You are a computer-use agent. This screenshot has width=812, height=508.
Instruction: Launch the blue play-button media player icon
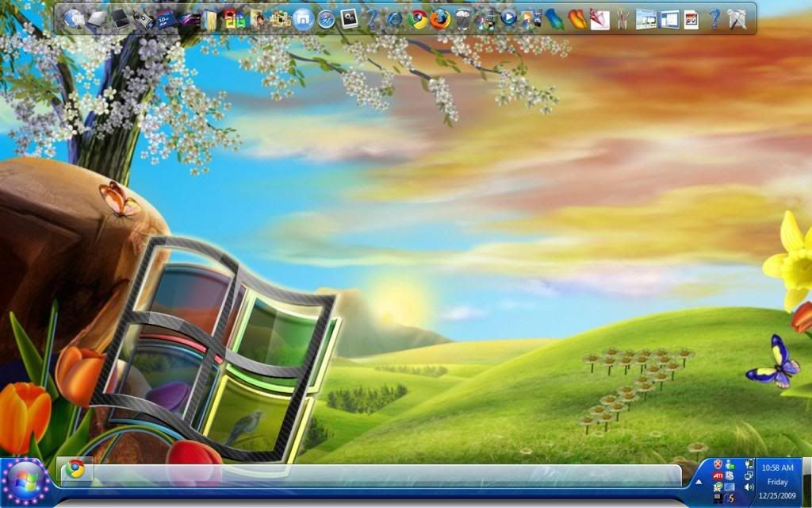pos(508,17)
